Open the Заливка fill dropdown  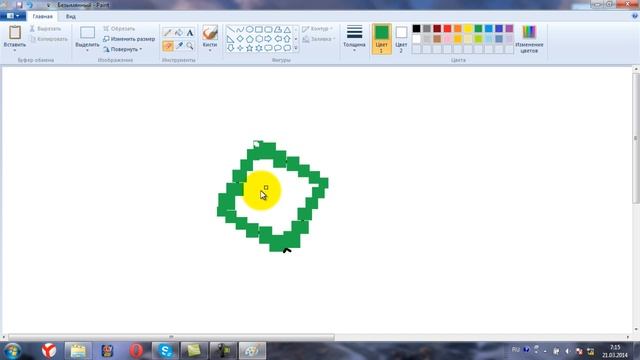click(319, 39)
